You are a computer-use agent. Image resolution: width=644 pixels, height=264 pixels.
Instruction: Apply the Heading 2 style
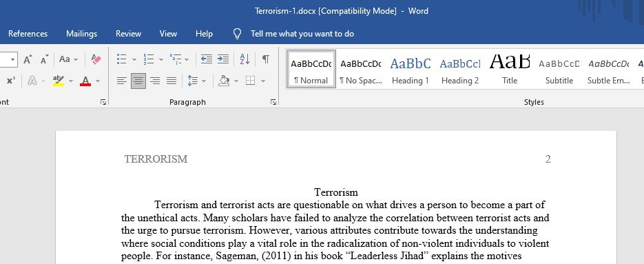(460, 69)
